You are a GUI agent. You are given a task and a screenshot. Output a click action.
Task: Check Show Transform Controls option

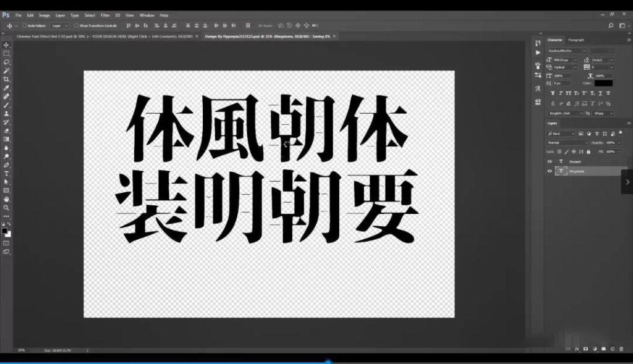[75, 26]
